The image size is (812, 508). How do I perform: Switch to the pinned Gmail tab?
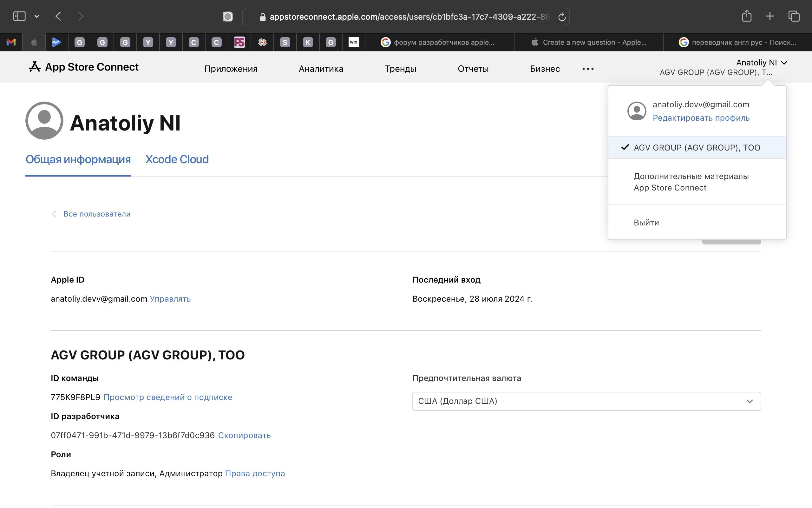click(x=11, y=42)
